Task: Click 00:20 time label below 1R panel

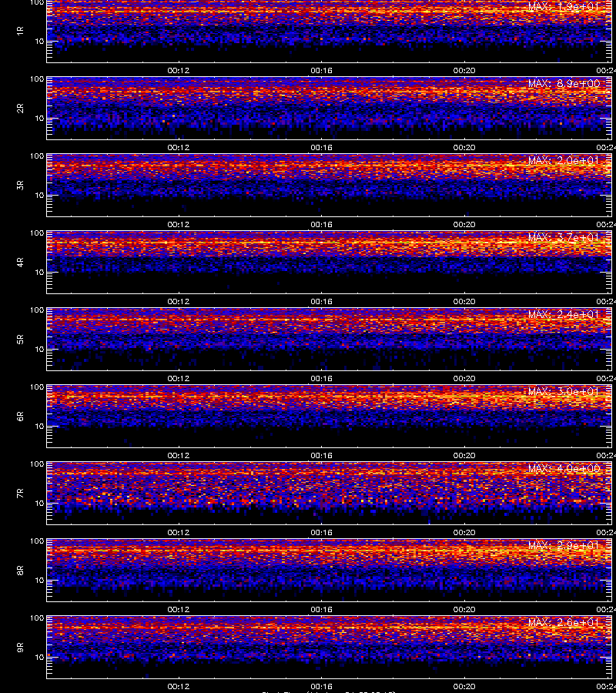Action: click(x=464, y=71)
